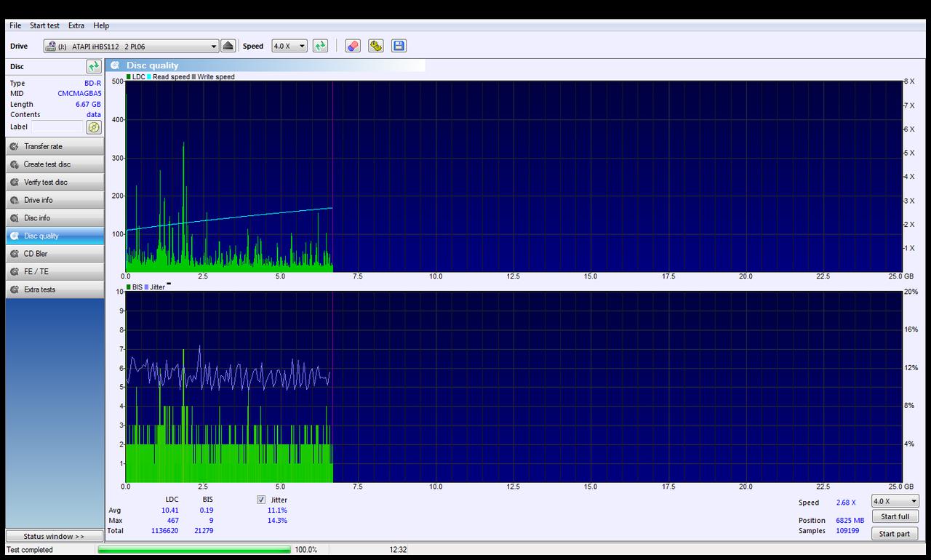This screenshot has height=560, width=931.
Task: Open Drive info panel
Action: pos(55,200)
